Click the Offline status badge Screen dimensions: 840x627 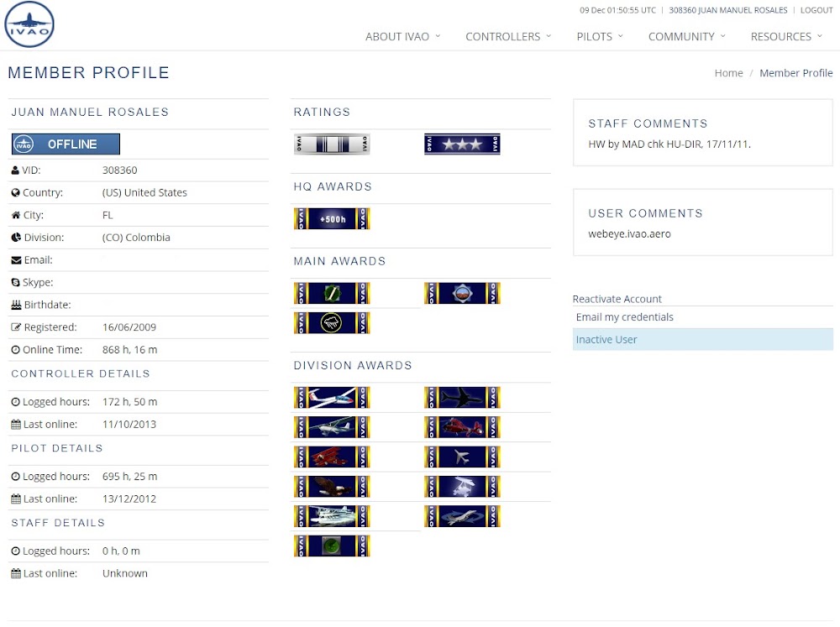tap(66, 144)
